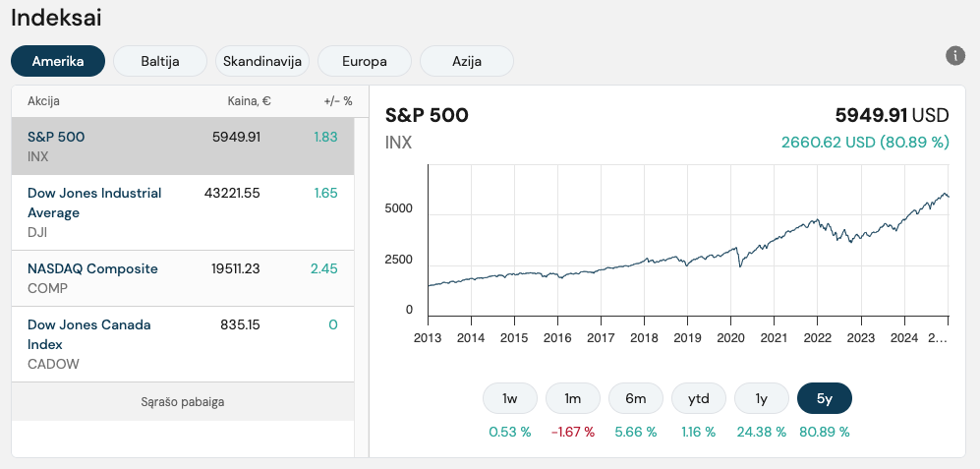Click the 1m performance value -1.67 %
The image size is (980, 469).
coord(573,432)
